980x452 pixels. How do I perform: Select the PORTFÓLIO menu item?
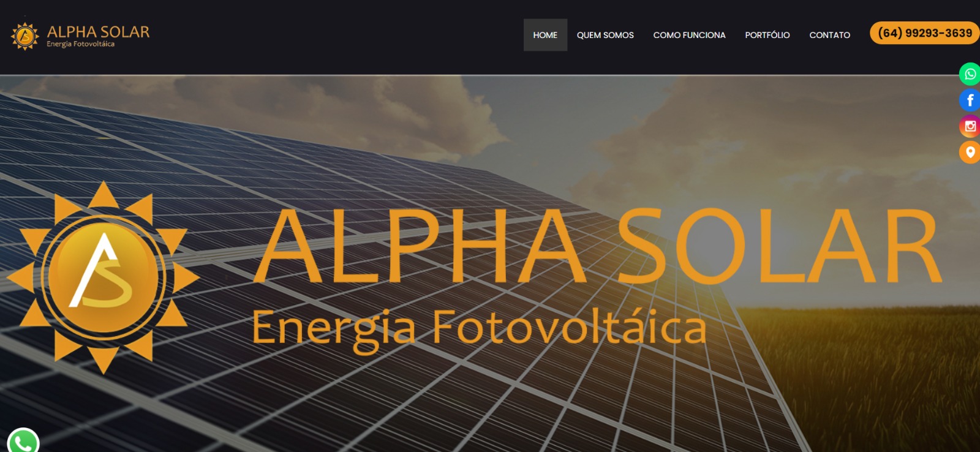click(767, 35)
